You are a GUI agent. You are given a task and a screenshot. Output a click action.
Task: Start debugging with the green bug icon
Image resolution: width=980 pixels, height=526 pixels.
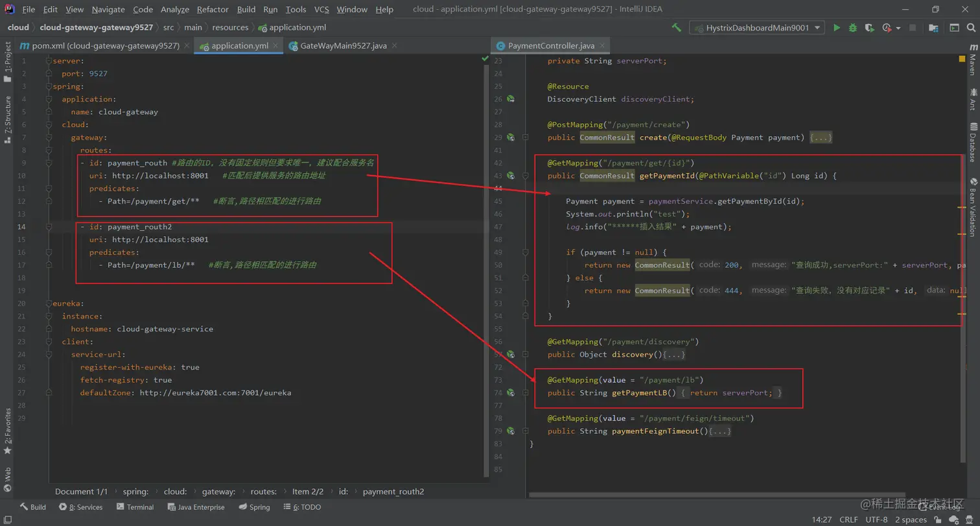tap(853, 28)
